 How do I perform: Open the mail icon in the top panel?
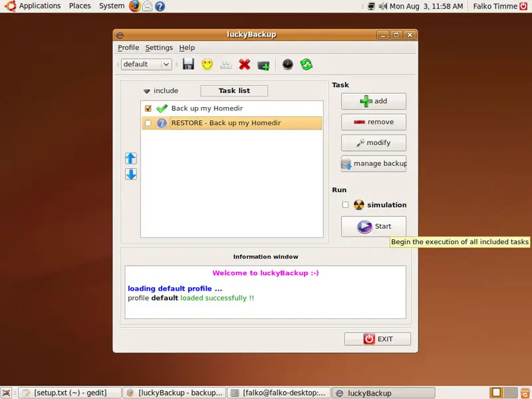147,6
